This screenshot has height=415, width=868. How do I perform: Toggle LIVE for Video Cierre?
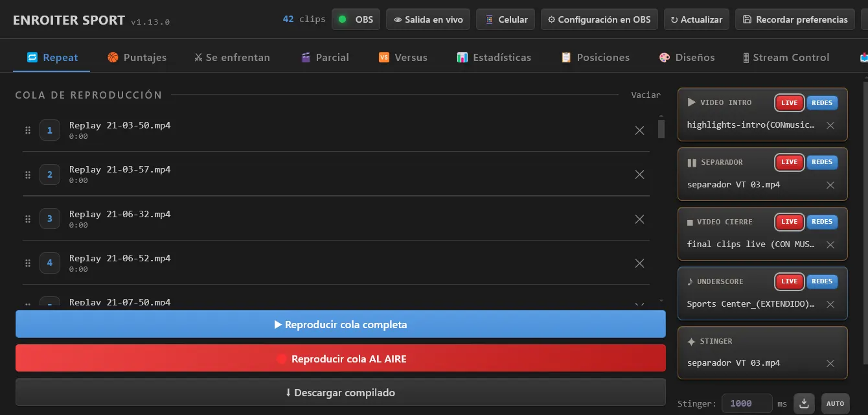click(x=789, y=222)
